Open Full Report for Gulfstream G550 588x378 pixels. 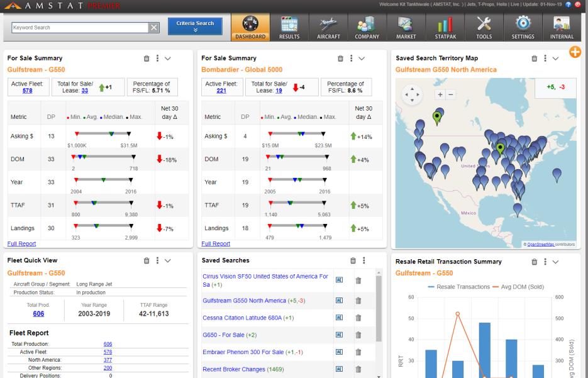pyautogui.click(x=22, y=244)
